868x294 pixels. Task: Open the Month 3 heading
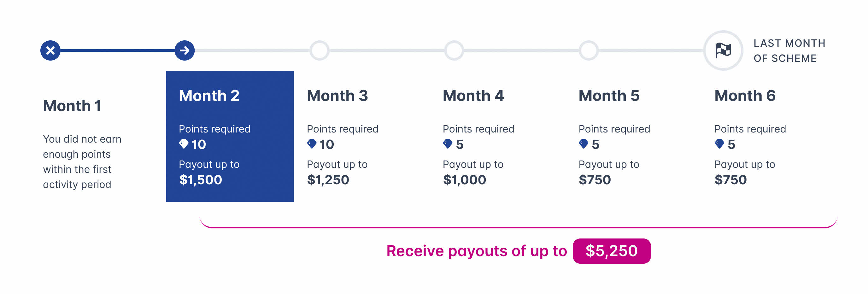point(337,96)
